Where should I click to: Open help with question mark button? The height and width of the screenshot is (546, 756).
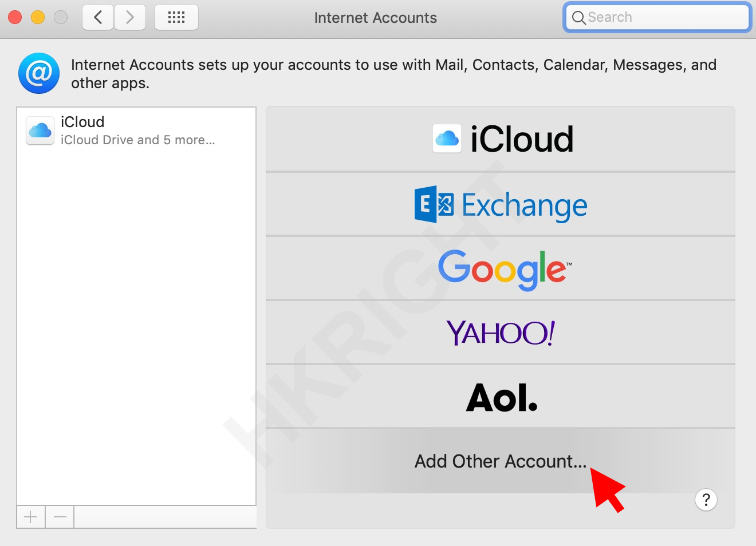click(706, 500)
